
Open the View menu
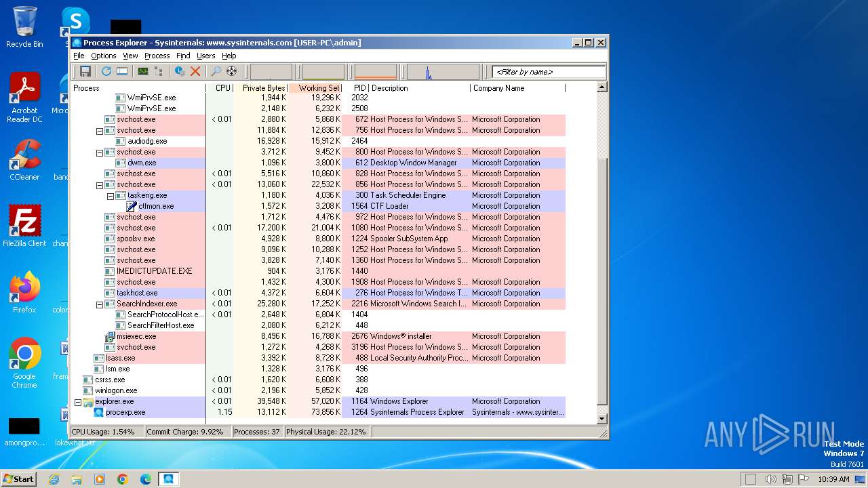point(130,56)
